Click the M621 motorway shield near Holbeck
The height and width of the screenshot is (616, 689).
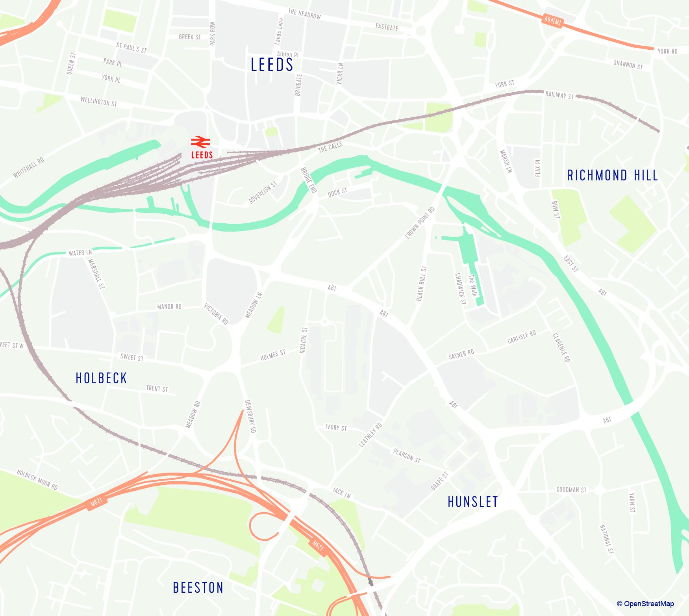pos(96,502)
